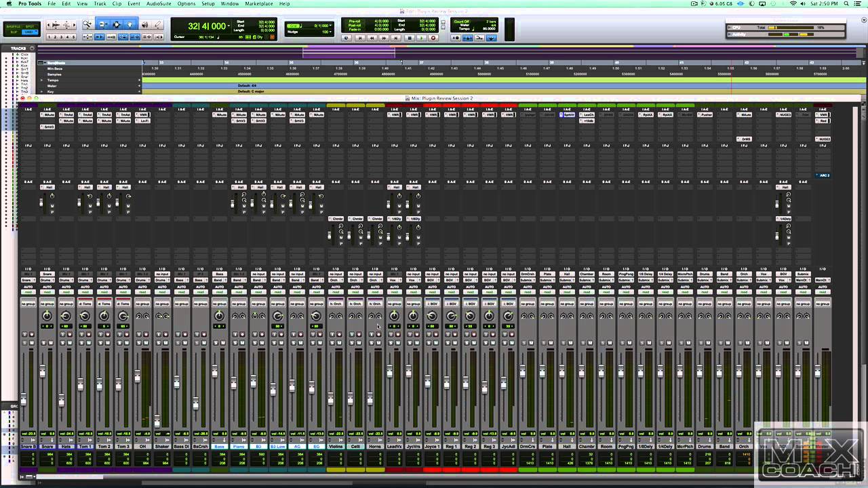Toggle Spot edit mode

[x=30, y=26]
